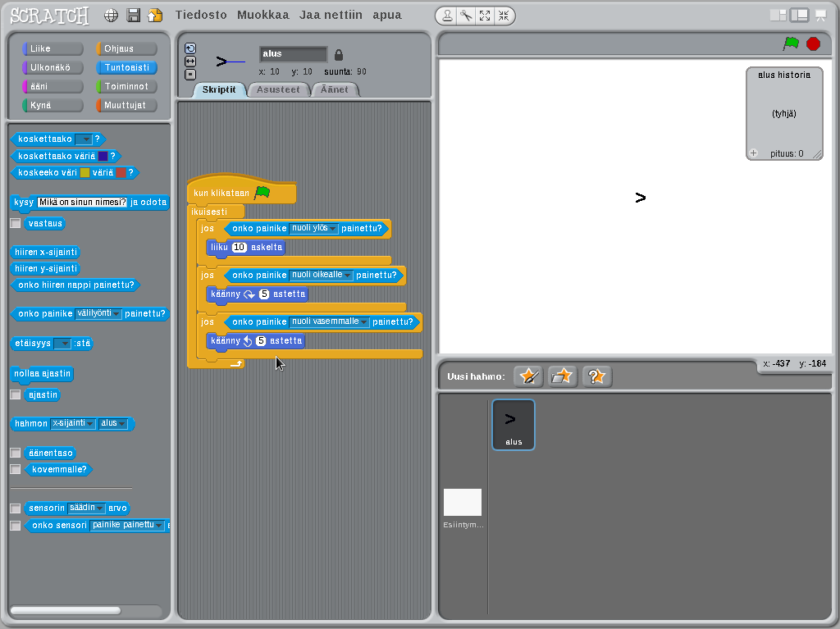This screenshot has width=840, height=629.
Task: Switch to full stage view mode
Action: click(x=799, y=16)
